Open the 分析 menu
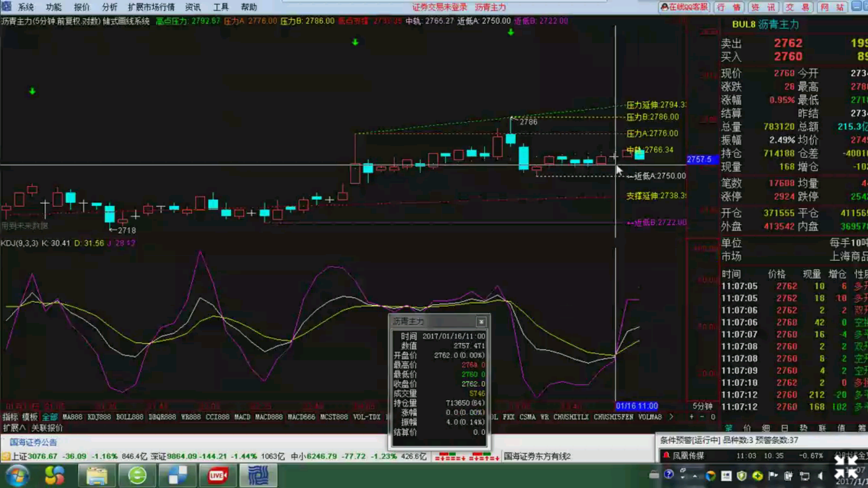Viewport: 868px width, 488px height. pyautogui.click(x=109, y=7)
